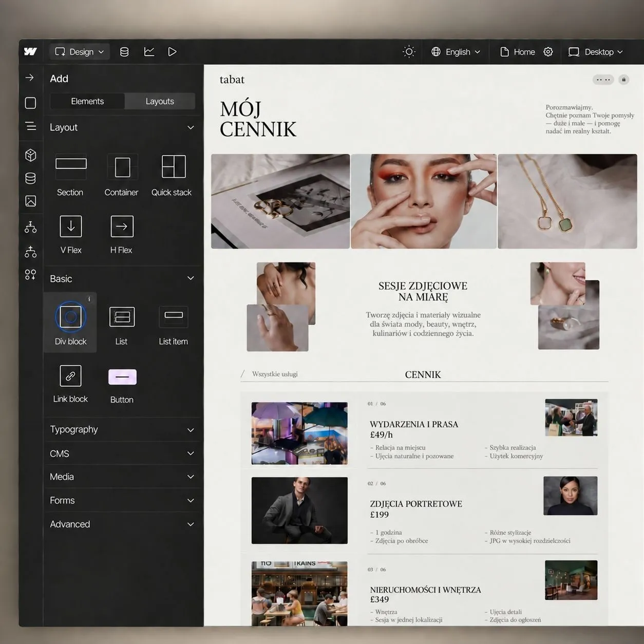Open the square Add elements sidebar icon

(30, 103)
